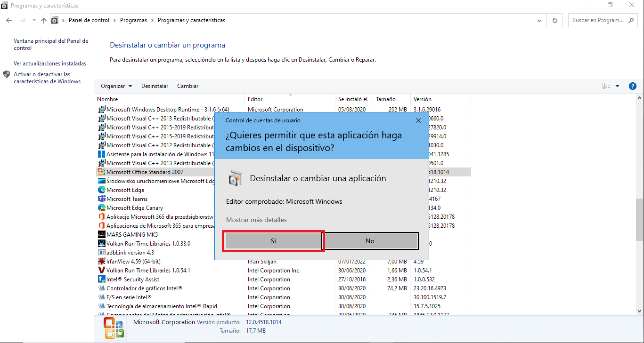Click the Microsoft Office Standard 2007 list icon

pyautogui.click(x=101, y=172)
